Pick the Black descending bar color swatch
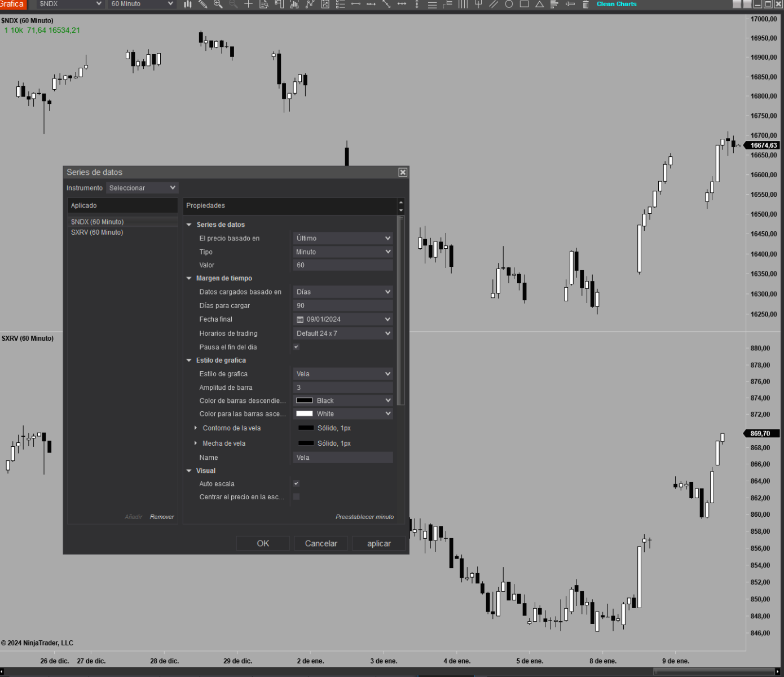The width and height of the screenshot is (784, 677). tap(305, 401)
